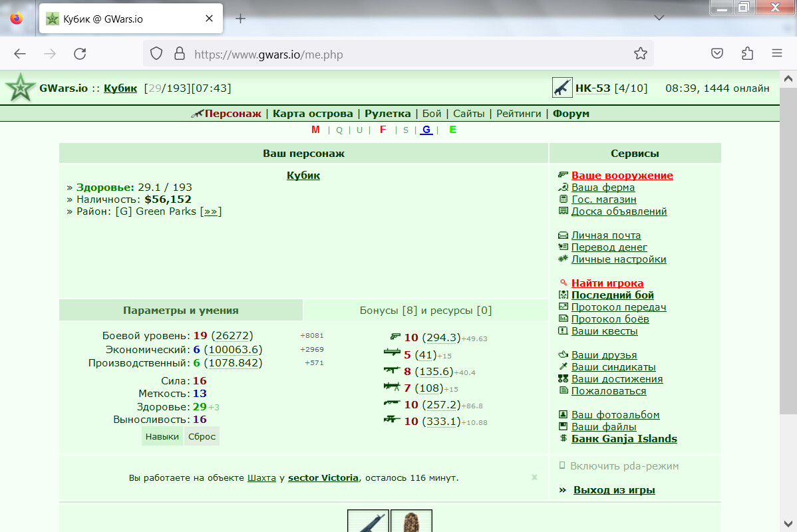797x532 pixels.
Task: Click the green E quick link letter
Action: tap(453, 130)
